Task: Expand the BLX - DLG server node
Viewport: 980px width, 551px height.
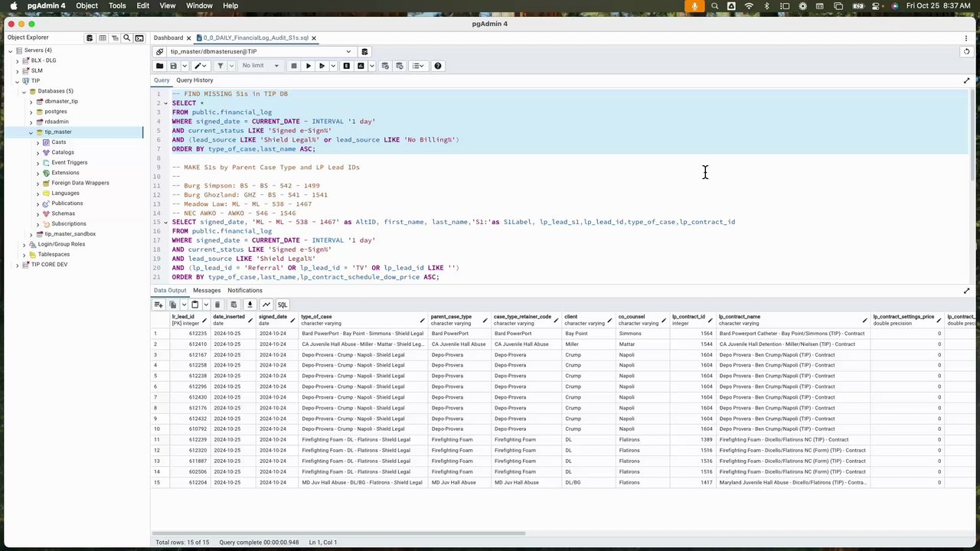Action: (18, 60)
